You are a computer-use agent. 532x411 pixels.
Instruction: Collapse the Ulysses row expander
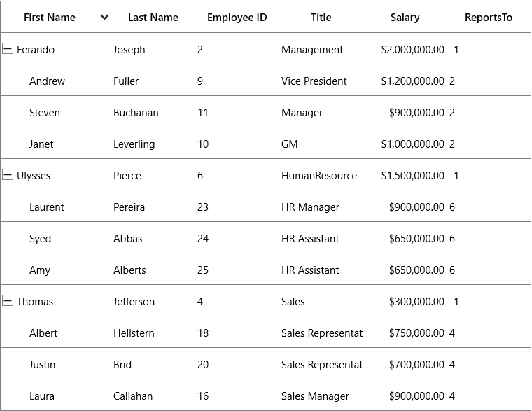coord(8,175)
